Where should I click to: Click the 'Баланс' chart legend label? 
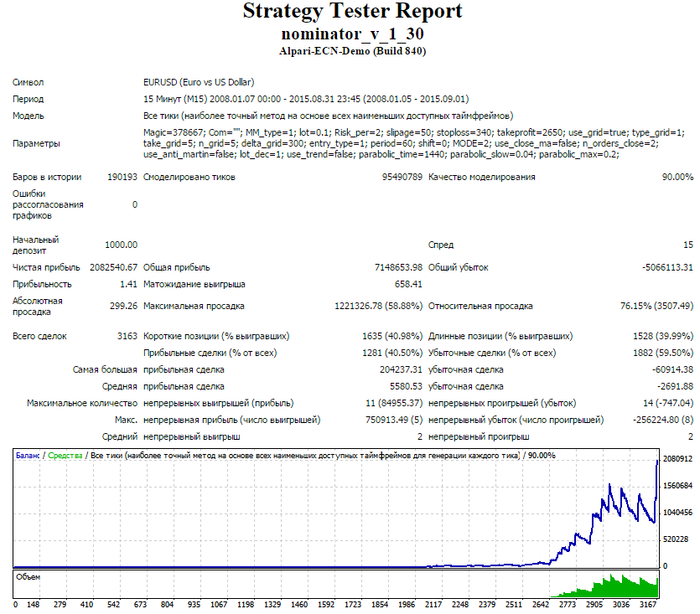pyautogui.click(x=28, y=456)
